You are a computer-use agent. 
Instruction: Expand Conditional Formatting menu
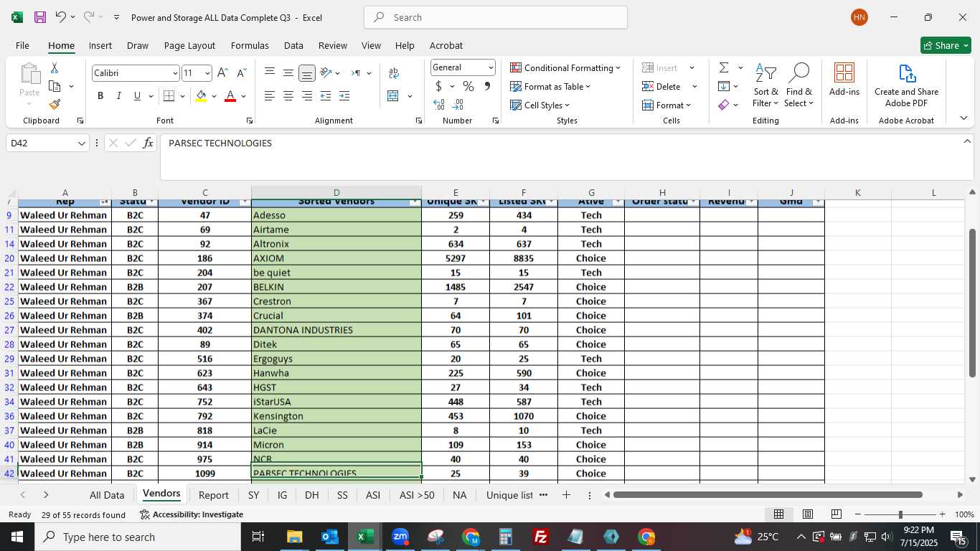coord(565,67)
